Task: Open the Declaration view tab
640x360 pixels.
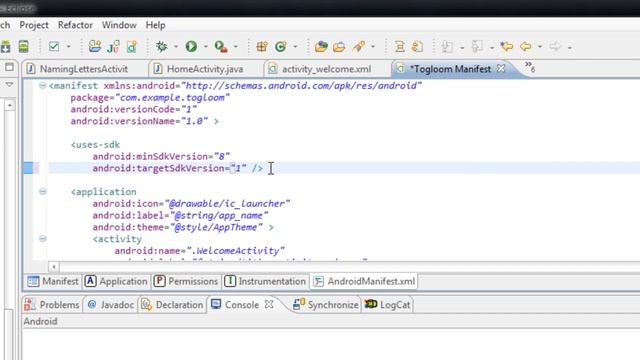Action: point(172,305)
